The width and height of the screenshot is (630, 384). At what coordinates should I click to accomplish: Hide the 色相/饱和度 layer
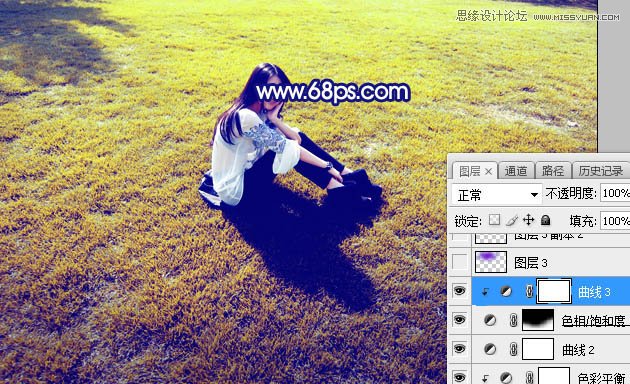pyautogui.click(x=459, y=320)
